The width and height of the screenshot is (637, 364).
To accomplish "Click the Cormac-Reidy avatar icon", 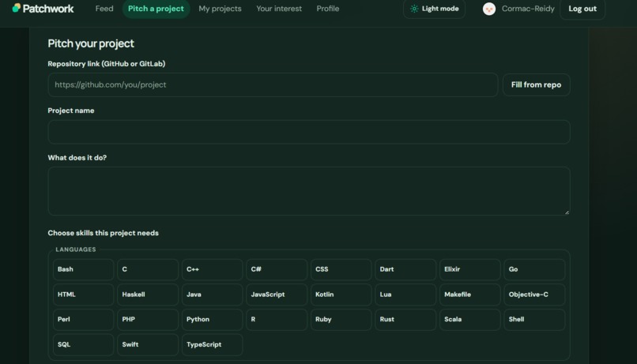I will click(489, 9).
